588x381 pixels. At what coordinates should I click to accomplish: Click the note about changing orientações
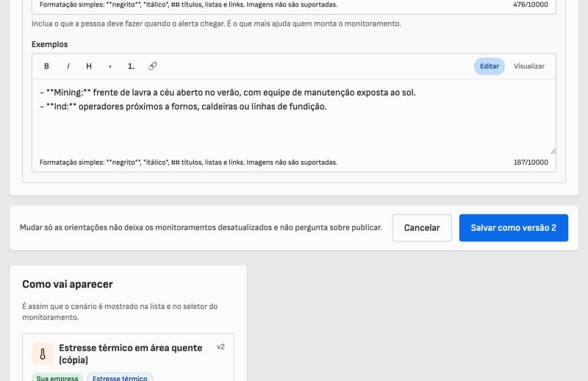coord(201,227)
